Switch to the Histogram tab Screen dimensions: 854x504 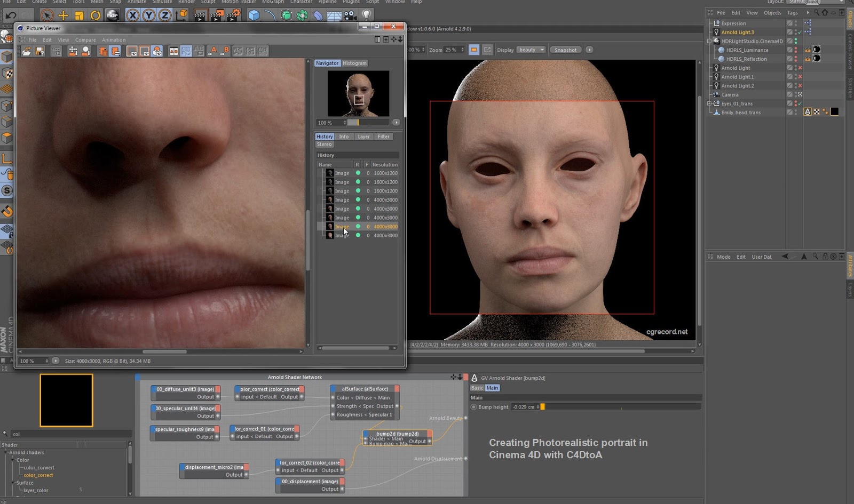354,63
